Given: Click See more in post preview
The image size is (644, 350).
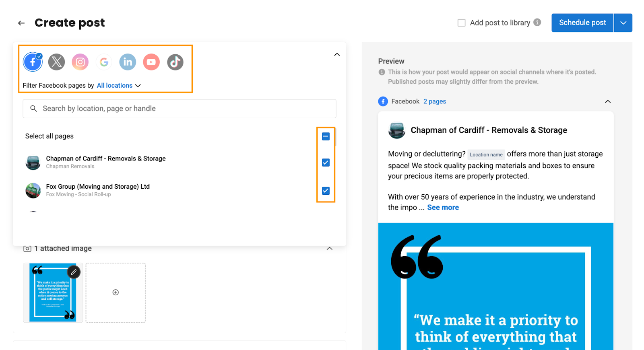Looking at the screenshot, I should tap(443, 208).
